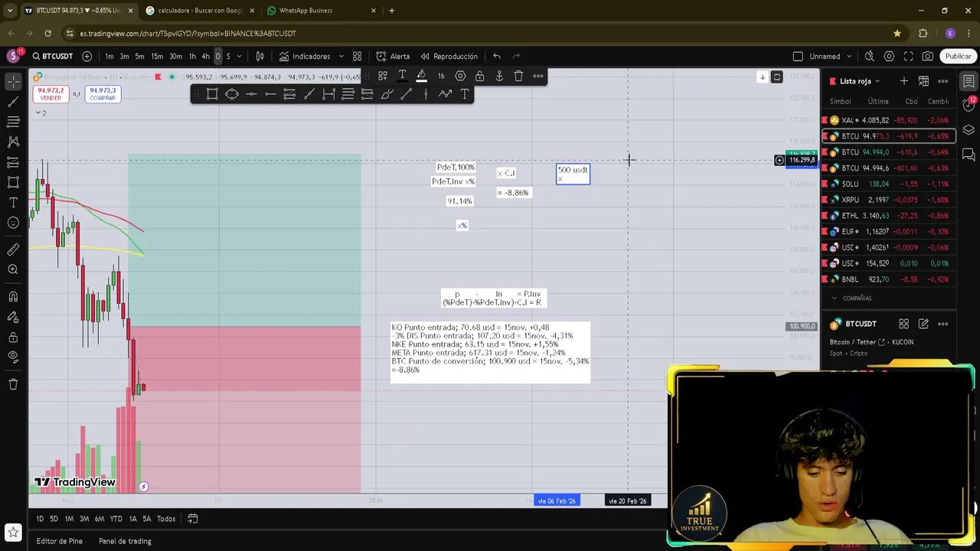Remove drawings with left sidebar trash icon

pos(13,384)
